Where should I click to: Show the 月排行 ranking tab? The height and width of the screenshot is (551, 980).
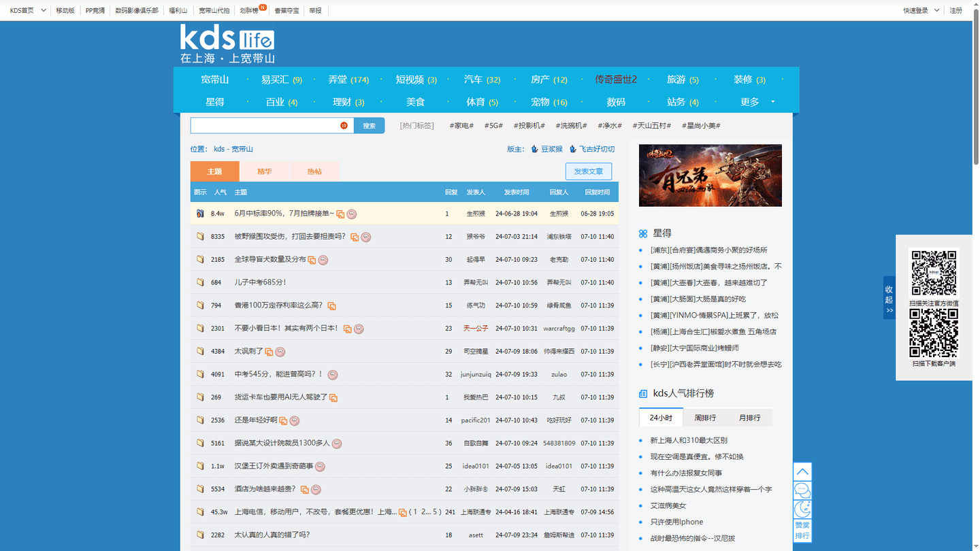[750, 418]
